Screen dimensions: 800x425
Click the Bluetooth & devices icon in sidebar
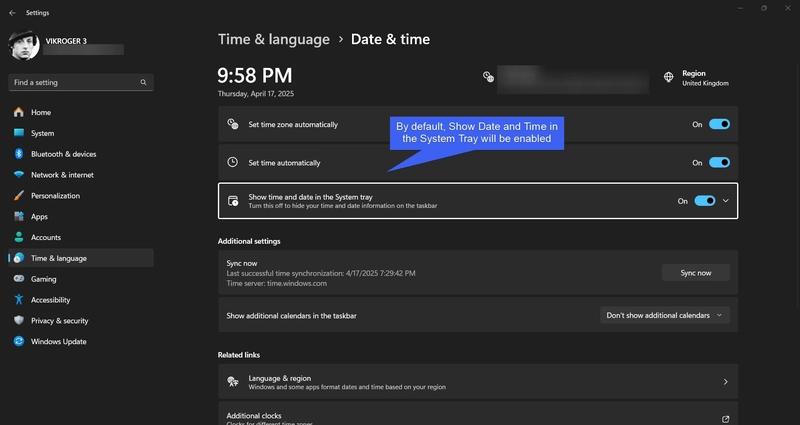(x=18, y=154)
